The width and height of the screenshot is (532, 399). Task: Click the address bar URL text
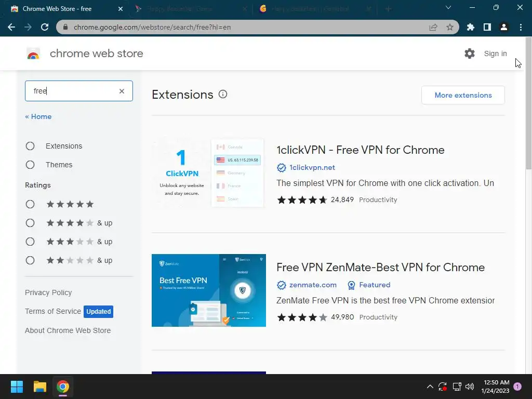click(x=152, y=27)
